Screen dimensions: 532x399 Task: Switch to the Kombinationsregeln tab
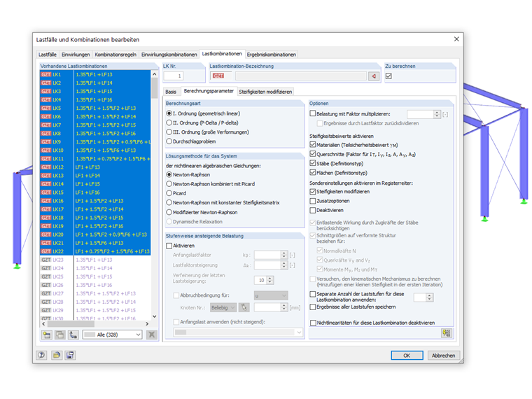[115, 55]
